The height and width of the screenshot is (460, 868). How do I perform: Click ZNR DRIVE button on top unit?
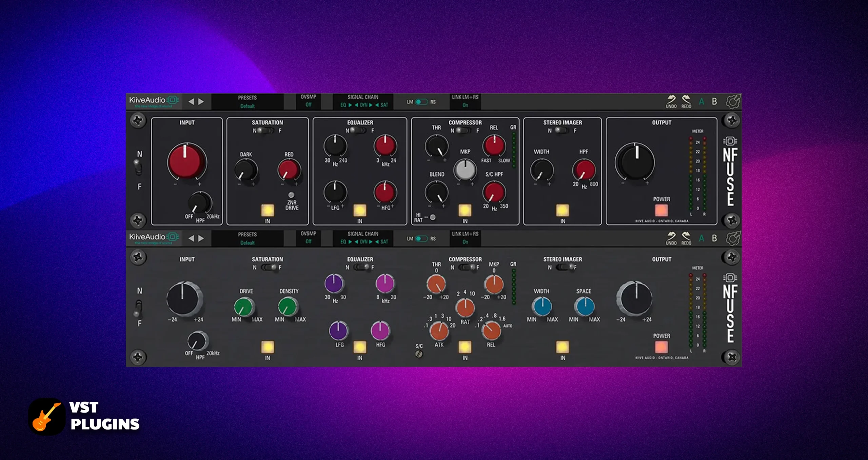tap(291, 195)
